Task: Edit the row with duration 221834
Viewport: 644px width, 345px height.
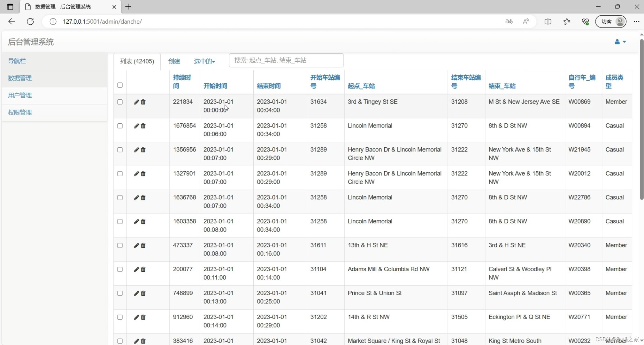Action: 136,102
